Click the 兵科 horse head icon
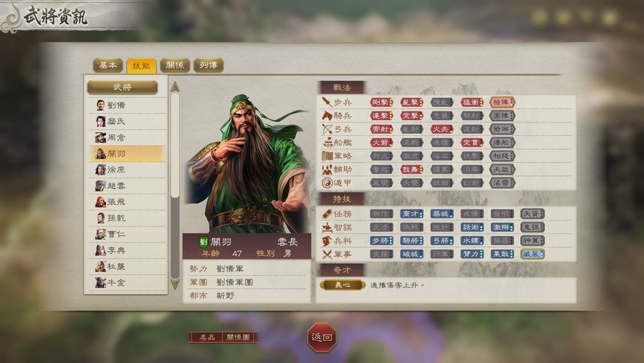 pos(327,241)
